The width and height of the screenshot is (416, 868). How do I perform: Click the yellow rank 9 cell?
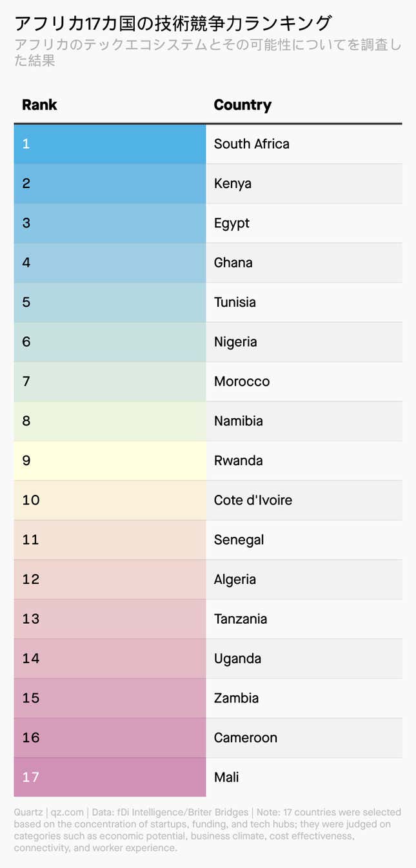(x=110, y=461)
